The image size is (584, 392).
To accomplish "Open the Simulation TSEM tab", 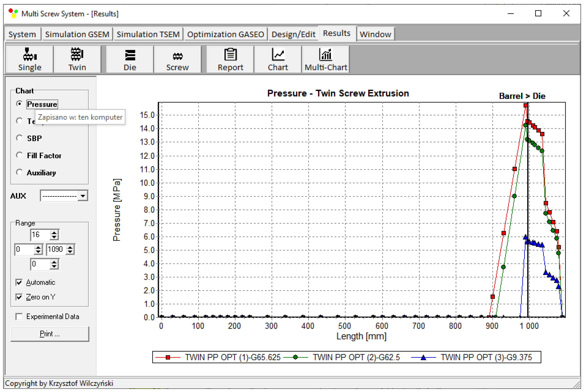I will (148, 34).
